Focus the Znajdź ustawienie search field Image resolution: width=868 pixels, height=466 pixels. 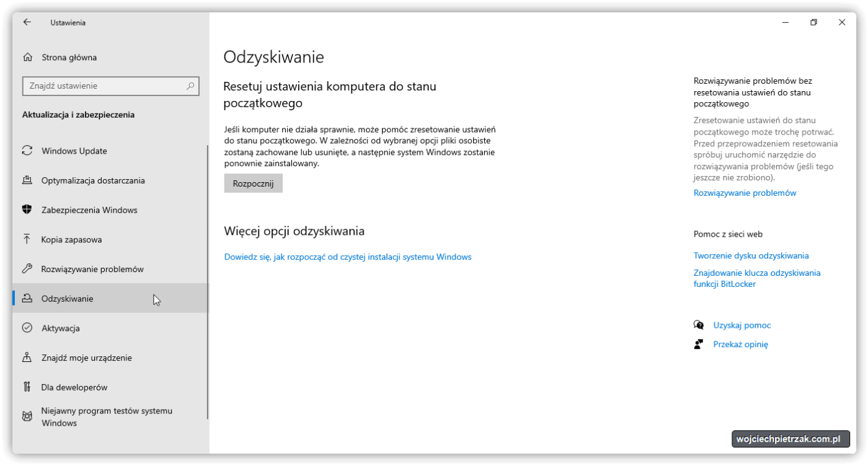point(110,86)
